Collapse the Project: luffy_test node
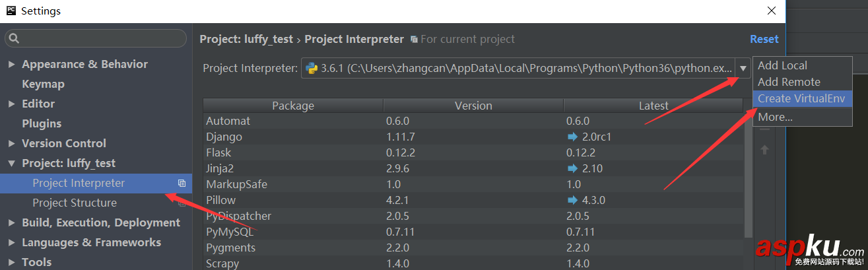 tap(12, 164)
